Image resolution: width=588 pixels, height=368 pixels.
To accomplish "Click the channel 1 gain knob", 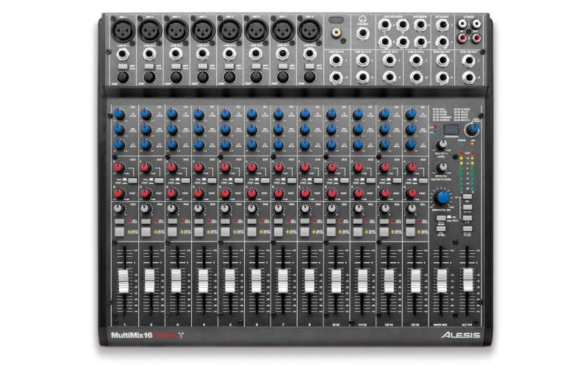I will pos(123,76).
